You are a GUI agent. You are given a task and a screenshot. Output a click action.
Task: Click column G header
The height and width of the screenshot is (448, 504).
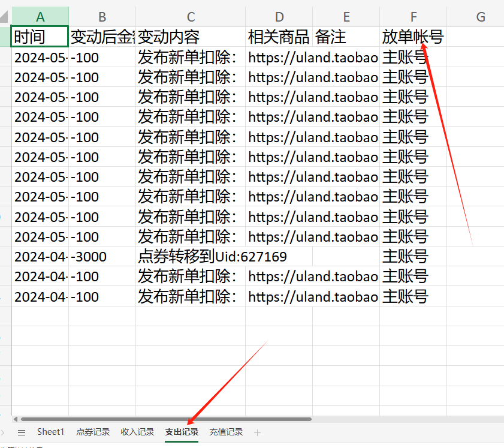480,17
